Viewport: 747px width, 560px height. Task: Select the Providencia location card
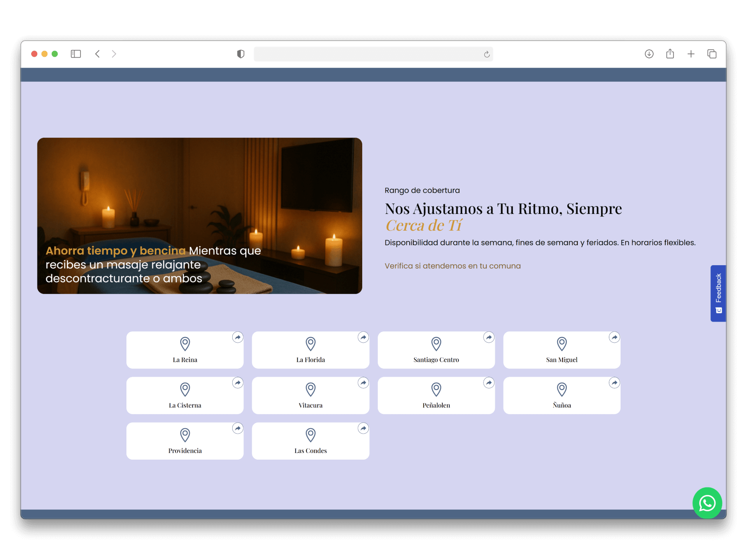pyautogui.click(x=185, y=441)
